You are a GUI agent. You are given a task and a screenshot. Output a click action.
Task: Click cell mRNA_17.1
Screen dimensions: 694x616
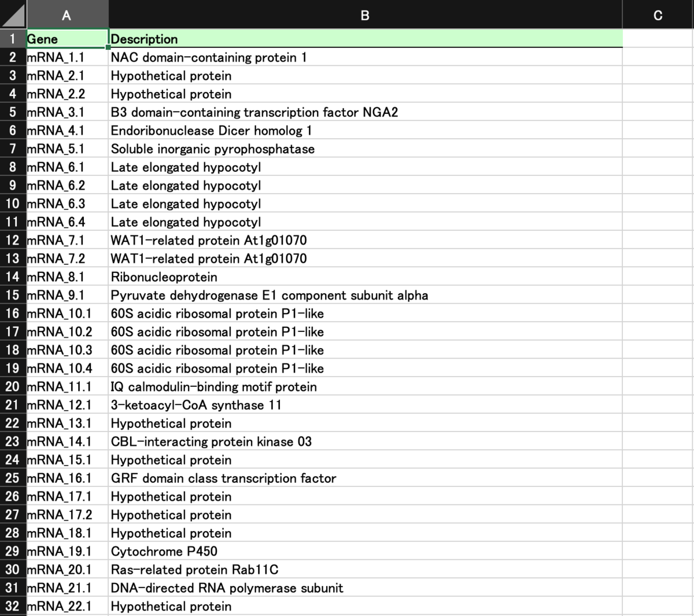click(67, 496)
